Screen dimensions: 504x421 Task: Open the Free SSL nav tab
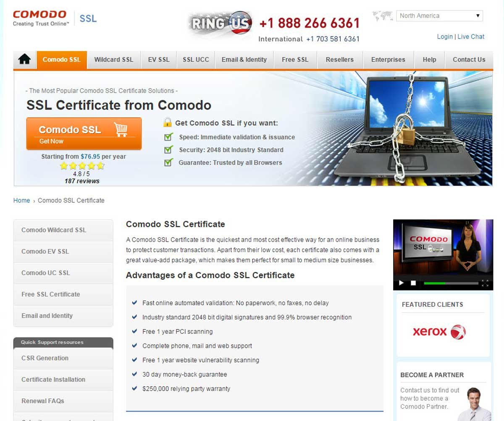(295, 60)
